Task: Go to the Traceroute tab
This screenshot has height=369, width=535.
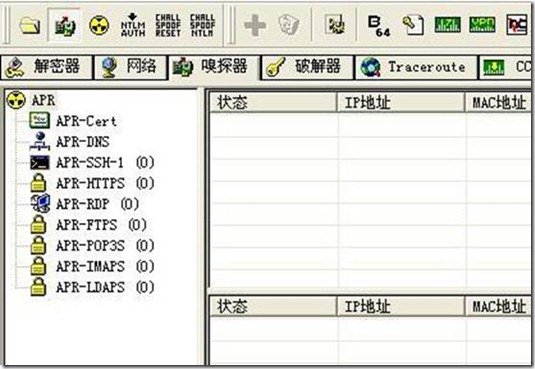Action: point(416,67)
